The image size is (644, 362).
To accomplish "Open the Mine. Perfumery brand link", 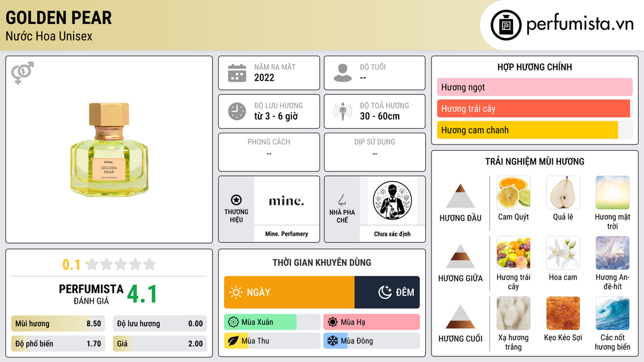I will point(286,234).
